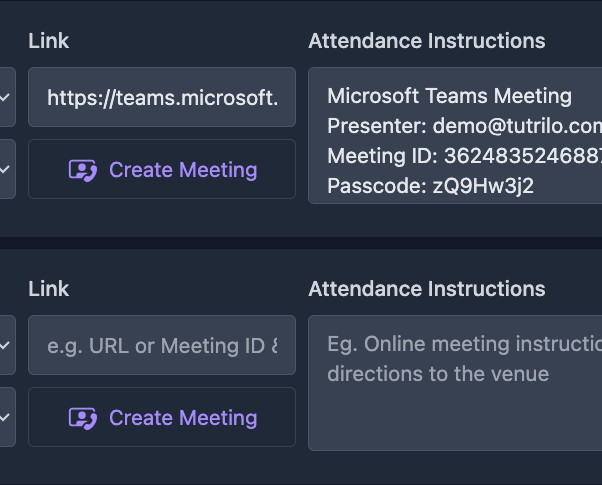Click the Link label above the Teams URL
This screenshot has width=602, height=485.
[x=49, y=41]
